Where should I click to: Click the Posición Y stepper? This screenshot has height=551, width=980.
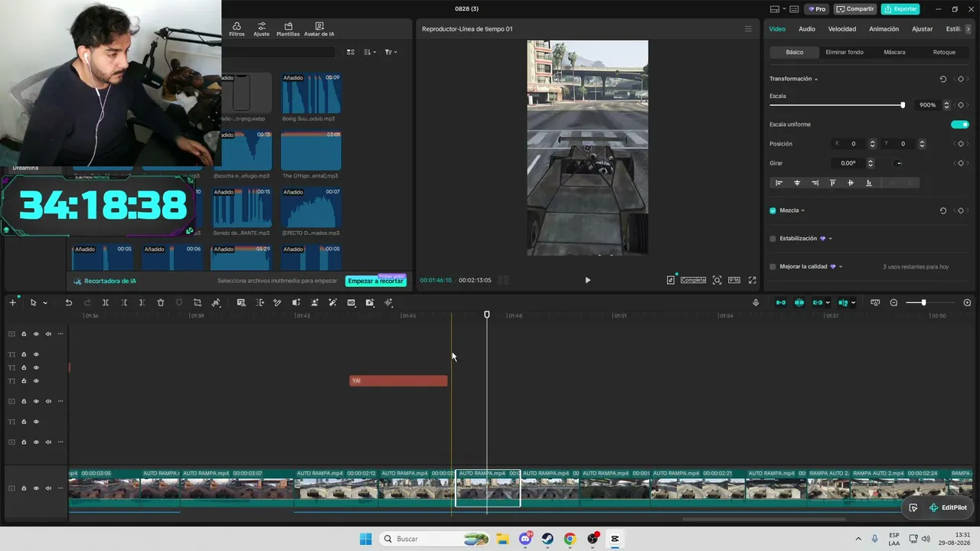tap(922, 144)
